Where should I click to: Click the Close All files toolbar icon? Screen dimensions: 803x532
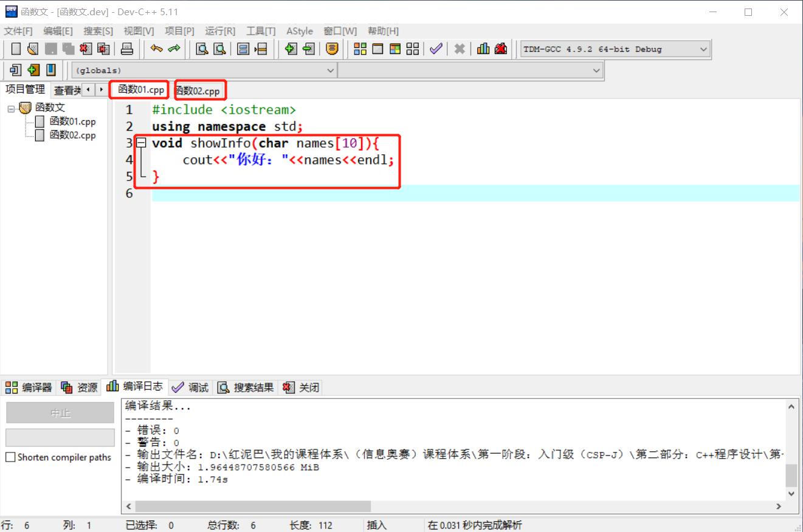coord(103,49)
